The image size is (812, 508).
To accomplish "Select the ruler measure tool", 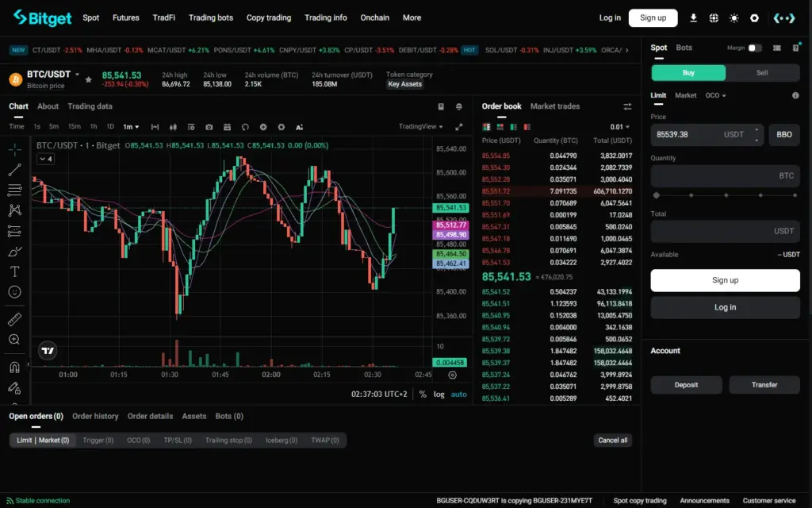I will pos(14,319).
